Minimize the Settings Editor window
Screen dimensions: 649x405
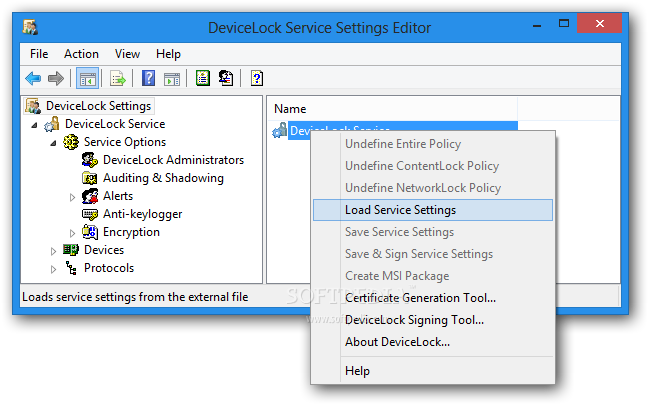pos(537,25)
